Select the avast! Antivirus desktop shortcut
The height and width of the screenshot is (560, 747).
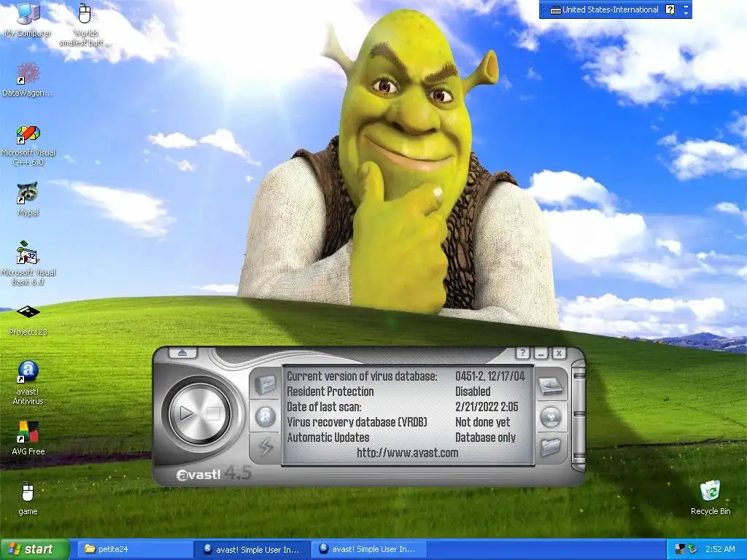point(28,383)
